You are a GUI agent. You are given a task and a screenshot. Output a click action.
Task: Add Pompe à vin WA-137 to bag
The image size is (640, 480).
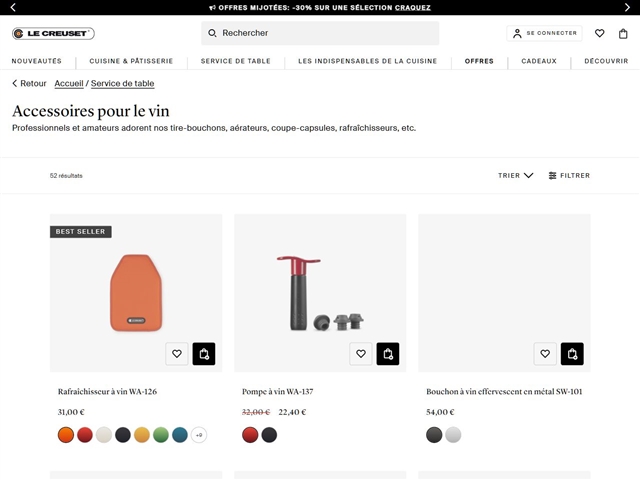click(x=388, y=353)
